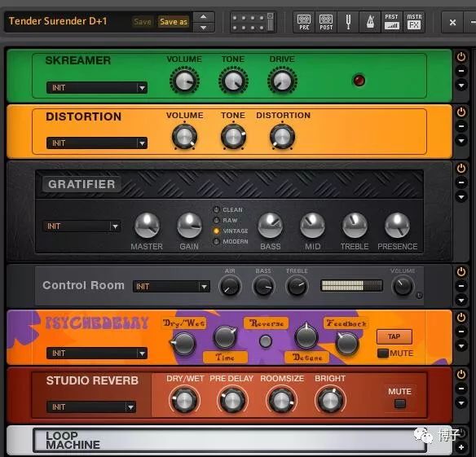Toggle Studio Reverb power
The height and width of the screenshot is (457, 476).
(461, 375)
